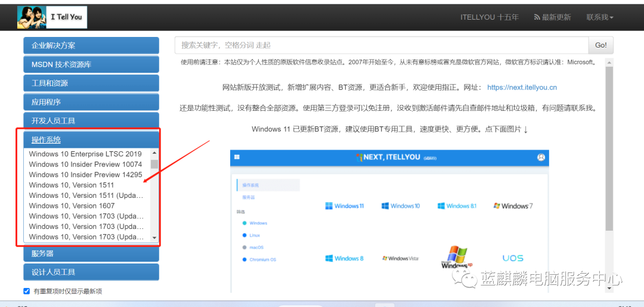Click the Windows Vista logo in preview
The image size is (644, 307).
401,258
